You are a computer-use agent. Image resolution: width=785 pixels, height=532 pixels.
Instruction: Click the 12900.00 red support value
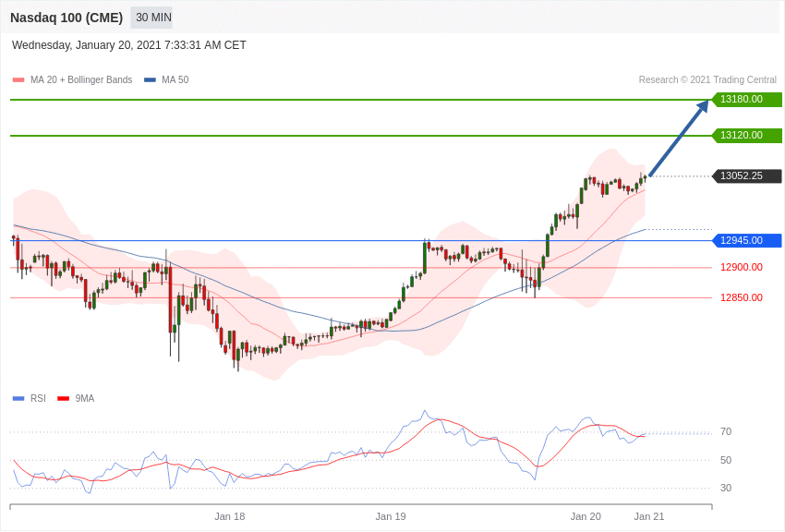(742, 267)
